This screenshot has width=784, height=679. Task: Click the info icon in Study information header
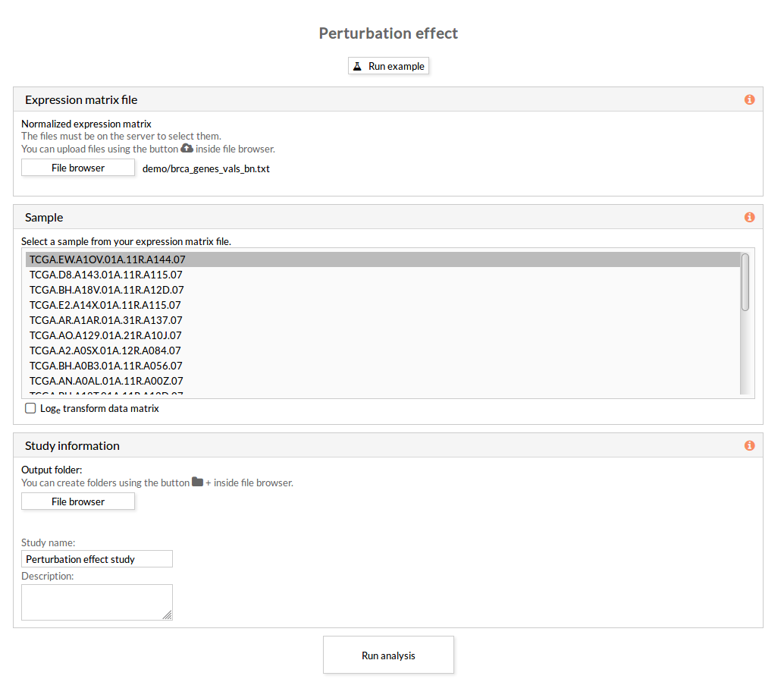coord(749,445)
